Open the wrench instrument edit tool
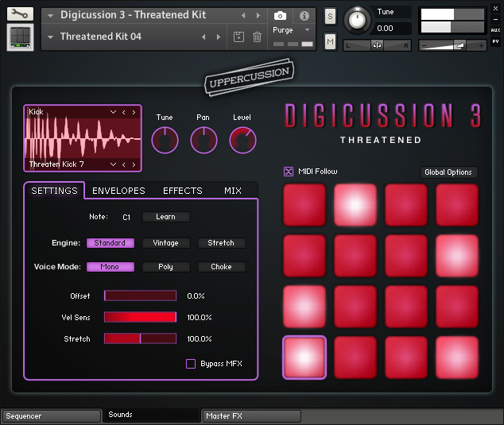 click(x=20, y=14)
